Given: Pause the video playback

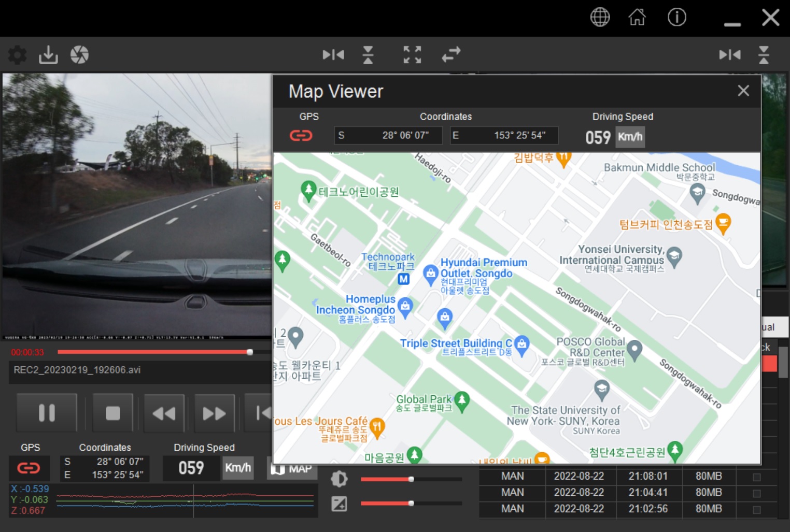Looking at the screenshot, I should pyautogui.click(x=47, y=413).
